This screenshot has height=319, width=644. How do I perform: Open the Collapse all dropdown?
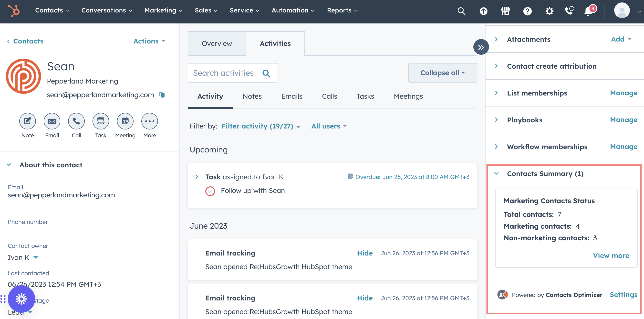pyautogui.click(x=442, y=73)
